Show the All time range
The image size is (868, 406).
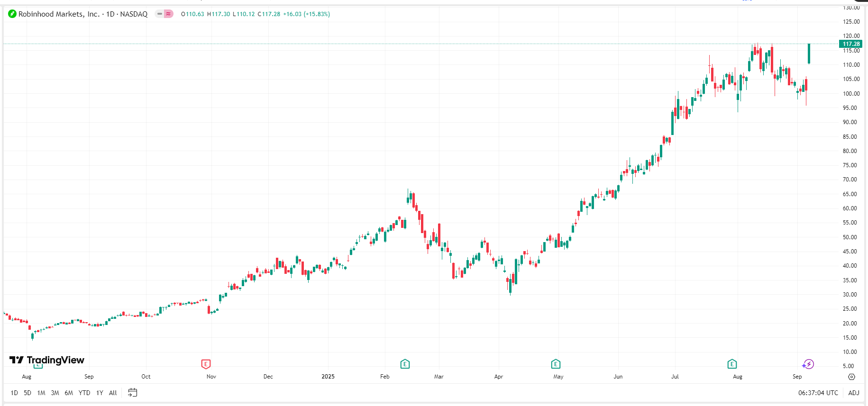(113, 393)
